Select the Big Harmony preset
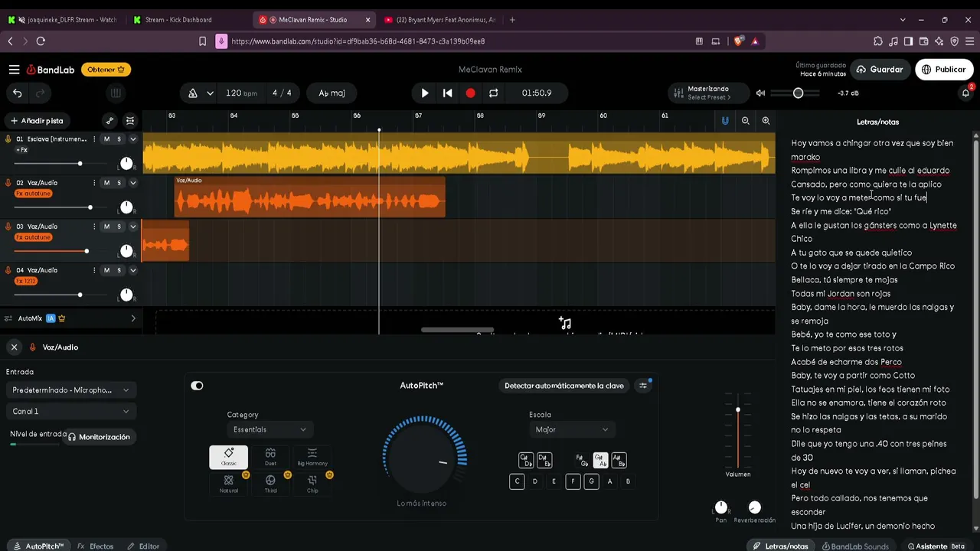 312,457
